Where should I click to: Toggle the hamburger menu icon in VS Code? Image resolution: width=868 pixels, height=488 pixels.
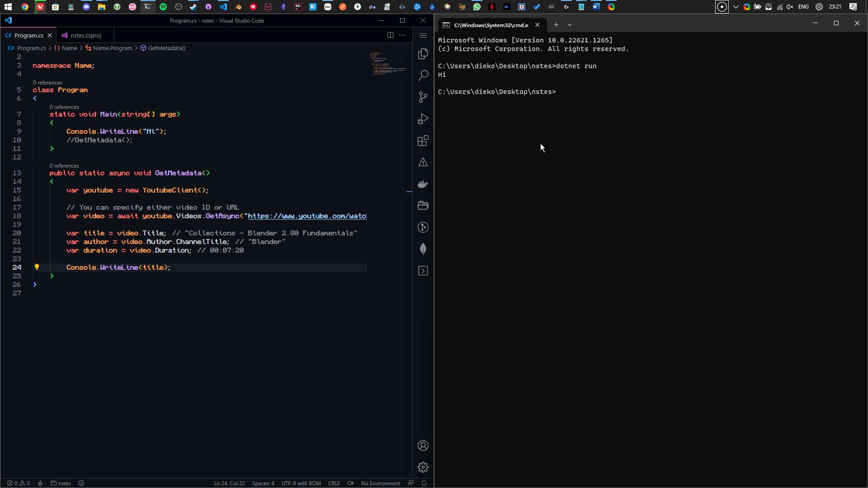pyautogui.click(x=423, y=35)
